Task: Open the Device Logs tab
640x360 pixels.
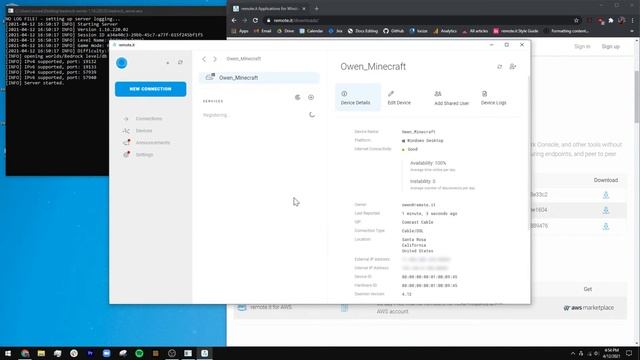Action: click(x=493, y=98)
